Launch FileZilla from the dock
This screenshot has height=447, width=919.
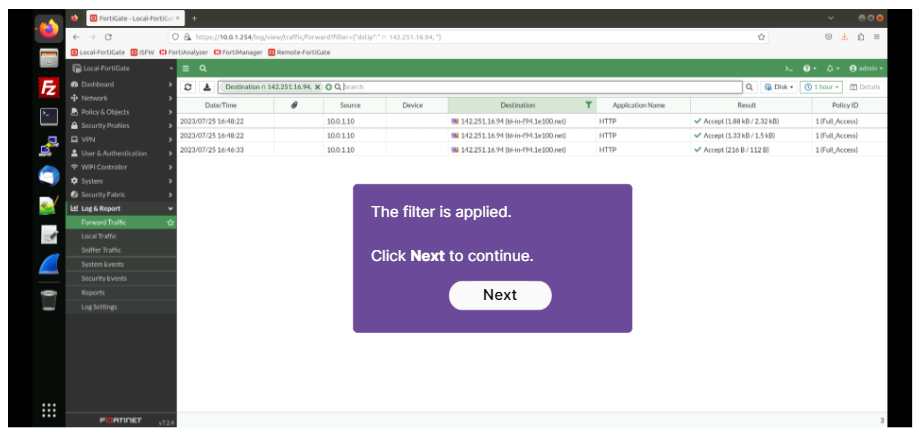[49, 88]
